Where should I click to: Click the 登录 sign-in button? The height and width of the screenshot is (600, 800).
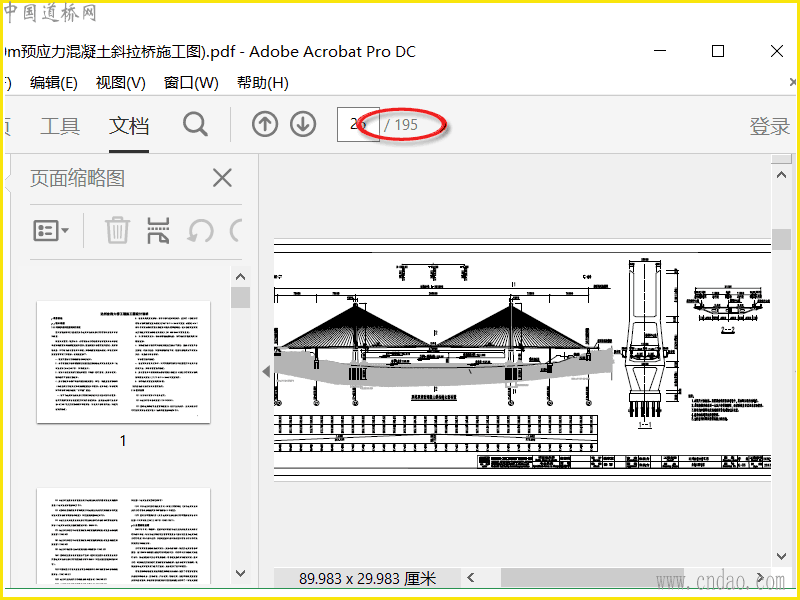tap(769, 127)
